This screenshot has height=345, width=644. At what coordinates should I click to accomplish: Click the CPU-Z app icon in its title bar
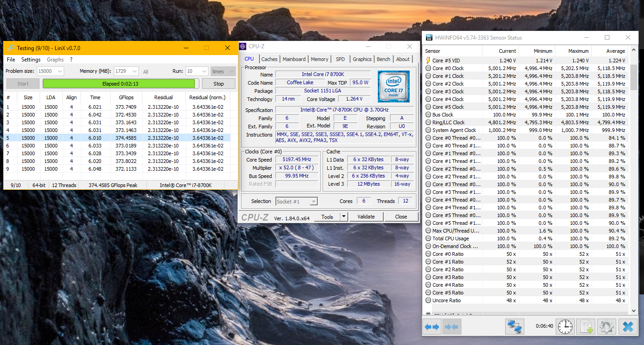click(243, 46)
